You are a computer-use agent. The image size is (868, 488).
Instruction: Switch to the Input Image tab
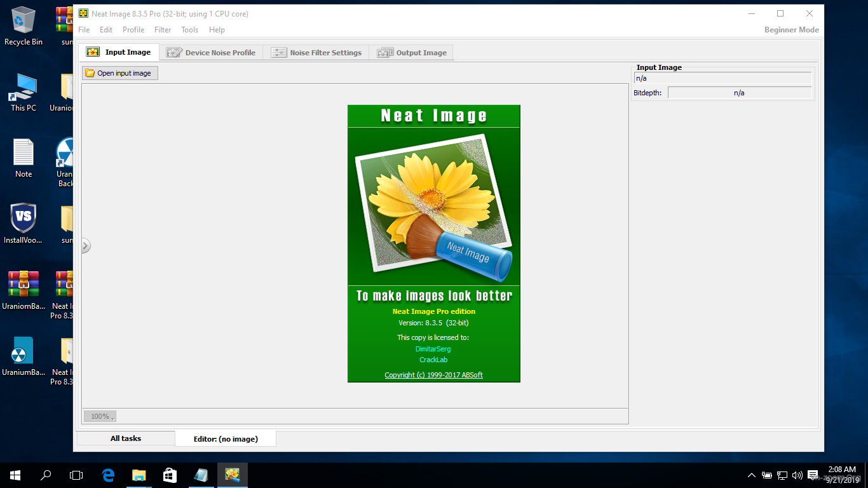pyautogui.click(x=119, y=52)
